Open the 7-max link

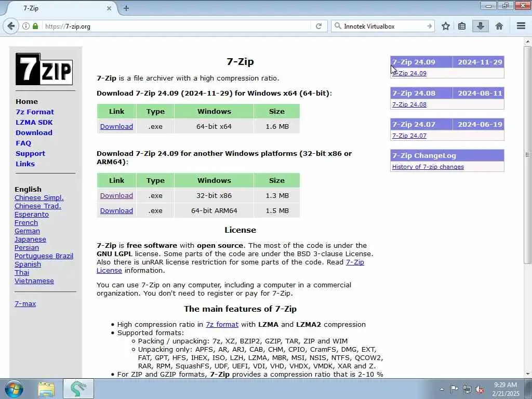(25, 303)
